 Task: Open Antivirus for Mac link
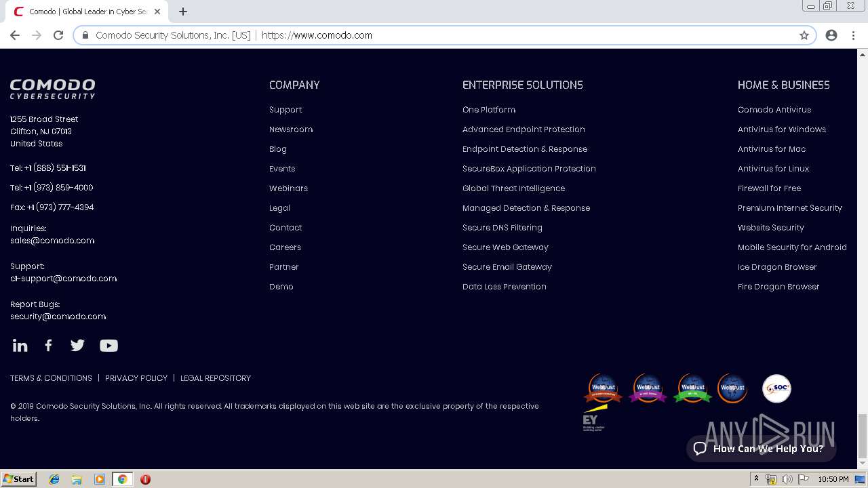[x=772, y=149]
